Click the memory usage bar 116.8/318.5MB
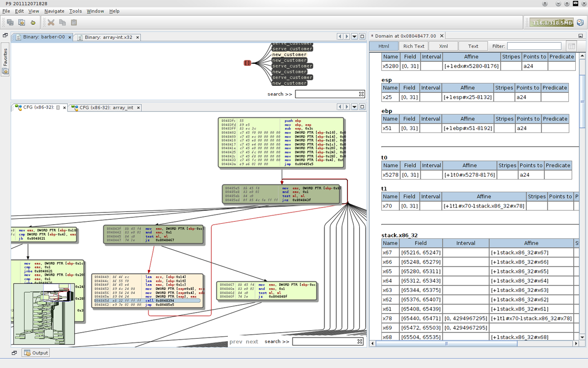The image size is (588, 368). (551, 23)
